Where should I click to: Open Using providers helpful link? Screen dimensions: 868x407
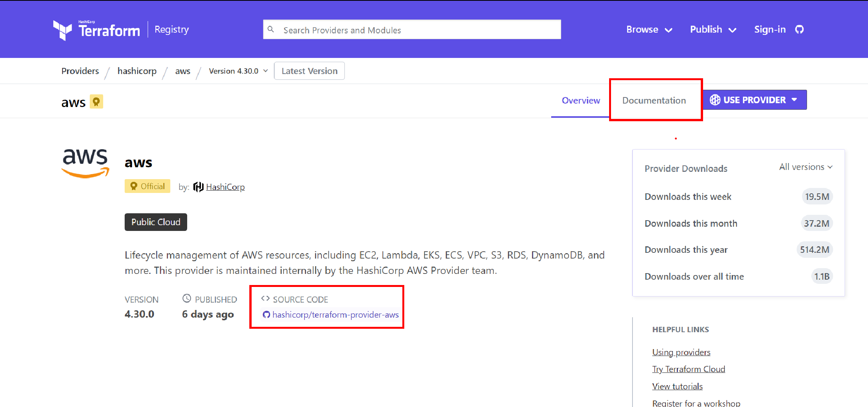pos(681,352)
